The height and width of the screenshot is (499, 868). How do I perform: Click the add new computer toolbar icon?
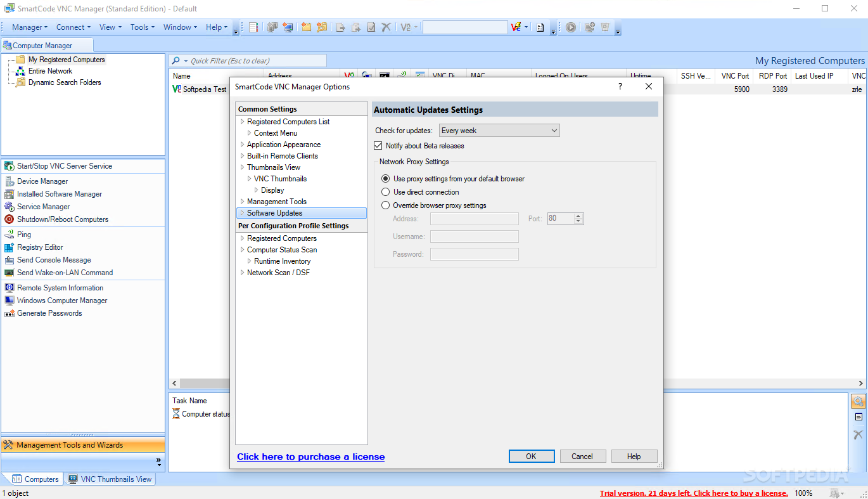point(288,27)
